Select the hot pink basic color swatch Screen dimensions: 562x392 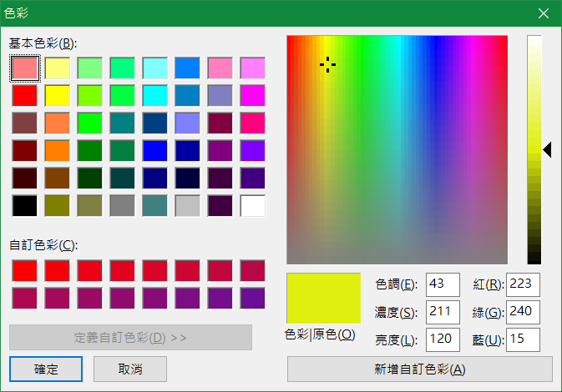pyautogui.click(x=253, y=123)
